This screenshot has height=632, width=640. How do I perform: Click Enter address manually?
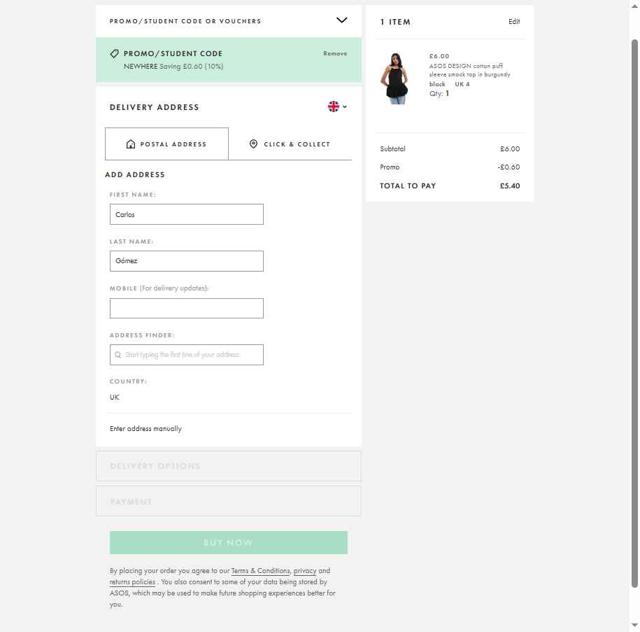click(146, 429)
